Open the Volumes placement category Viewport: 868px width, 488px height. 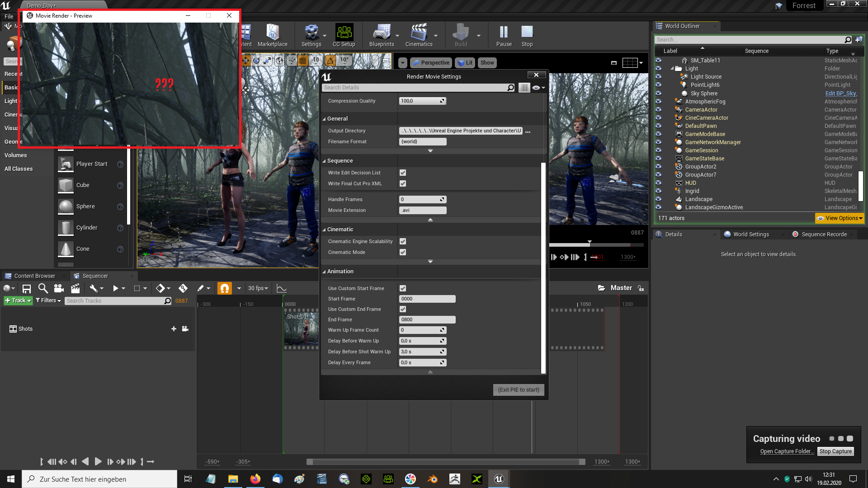click(16, 155)
